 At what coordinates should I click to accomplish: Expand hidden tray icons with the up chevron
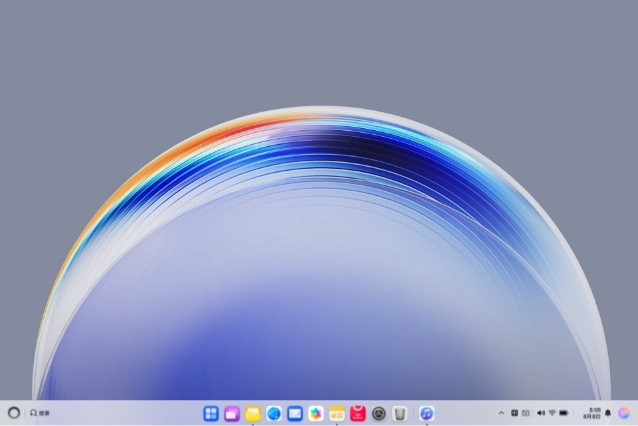click(501, 413)
